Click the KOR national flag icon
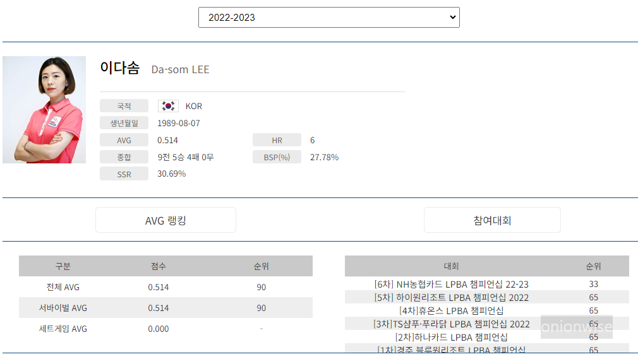 [168, 106]
